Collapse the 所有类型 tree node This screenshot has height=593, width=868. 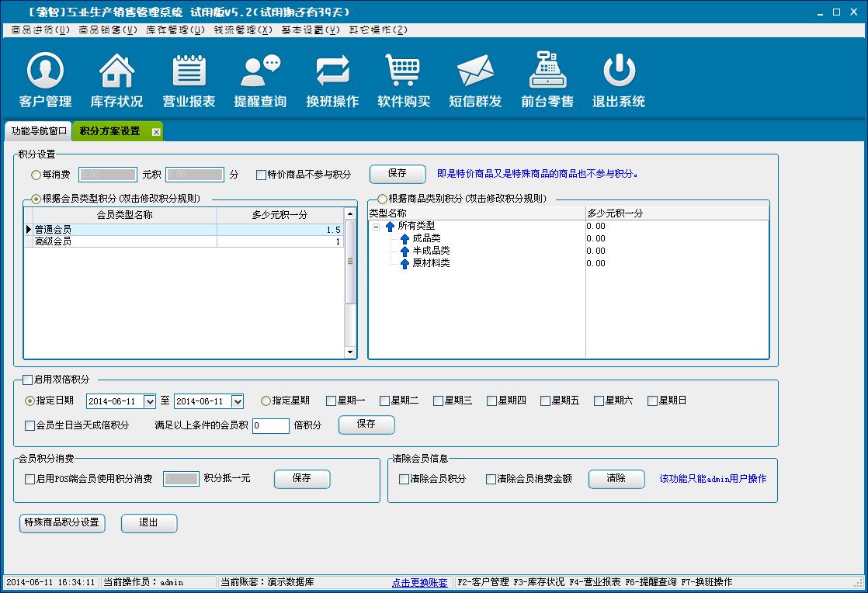tap(377, 227)
